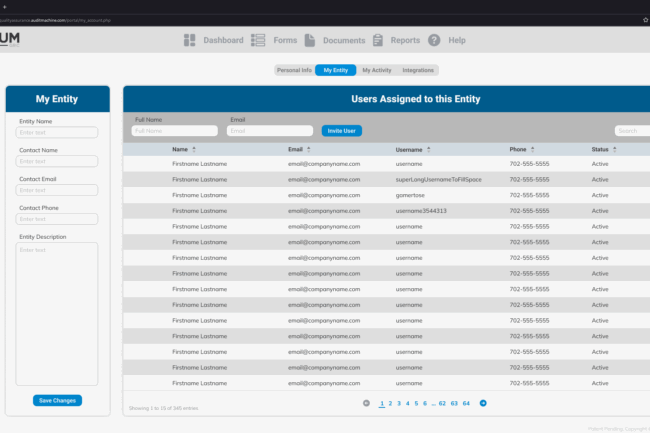Go to previous page arrow icon
The height and width of the screenshot is (433, 650).
[366, 403]
